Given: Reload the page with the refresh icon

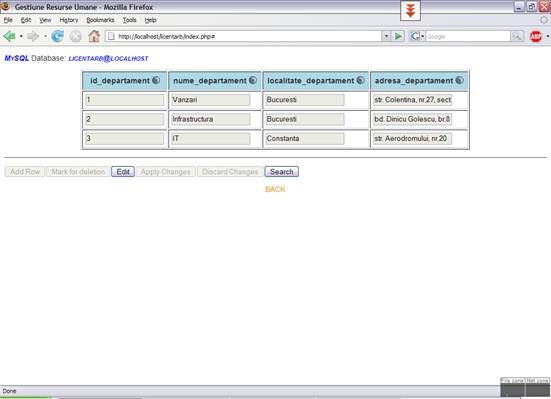Looking at the screenshot, I should tap(58, 36).
